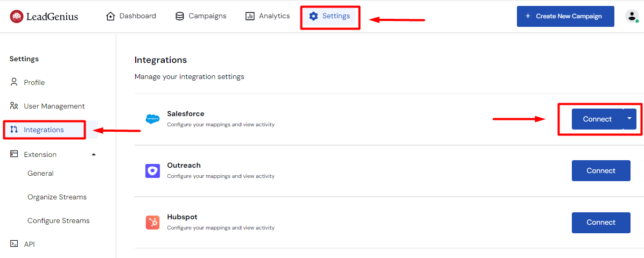Click Create New Campaign button
This screenshot has height=258, width=644.
click(565, 17)
